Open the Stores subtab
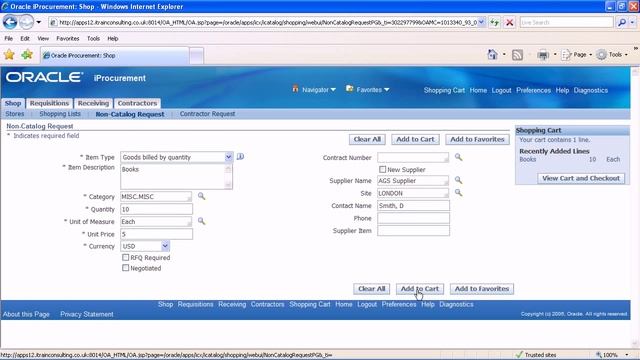This screenshot has height=360, width=640. click(15, 114)
